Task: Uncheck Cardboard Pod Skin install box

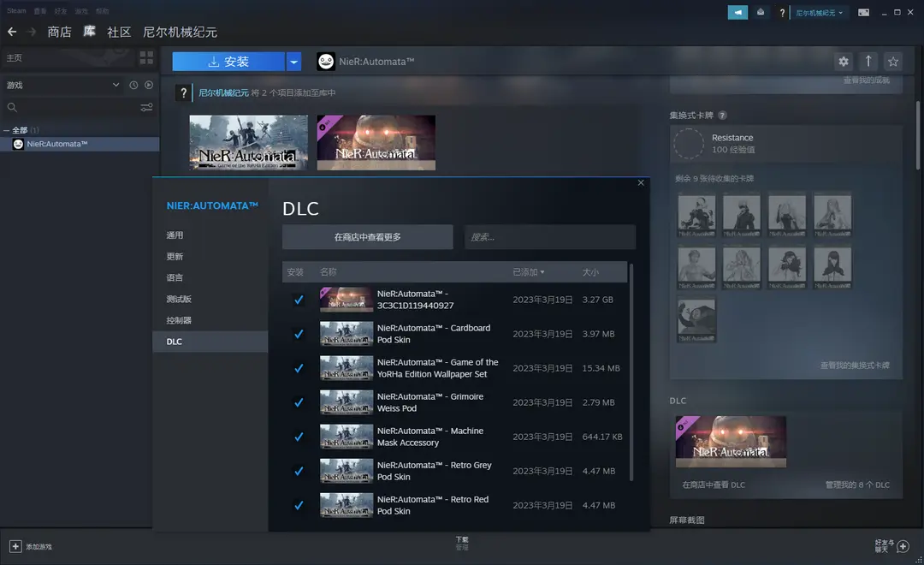Action: click(x=299, y=334)
